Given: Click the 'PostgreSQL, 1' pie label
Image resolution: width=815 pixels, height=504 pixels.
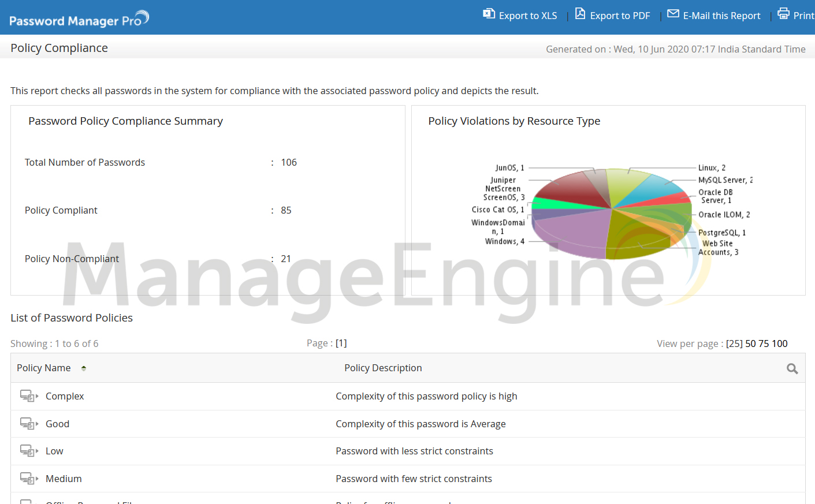Looking at the screenshot, I should 721,233.
